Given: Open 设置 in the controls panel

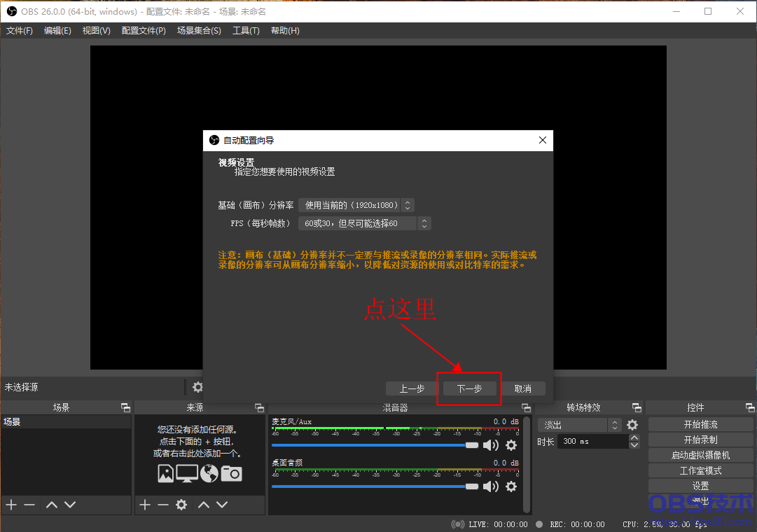Looking at the screenshot, I should [700, 486].
